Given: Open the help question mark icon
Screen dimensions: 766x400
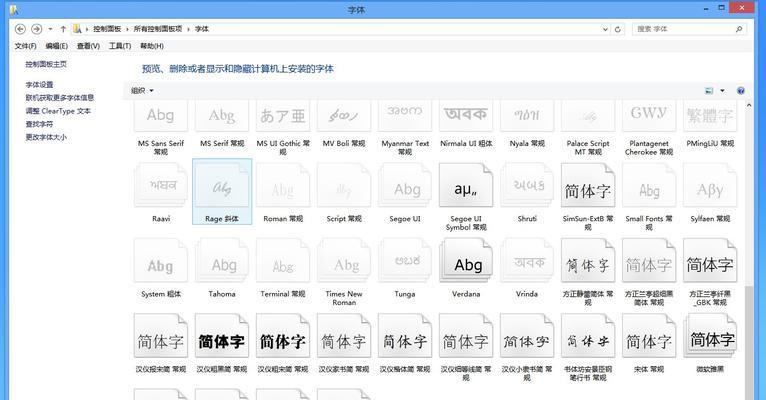Looking at the screenshot, I should [x=741, y=90].
